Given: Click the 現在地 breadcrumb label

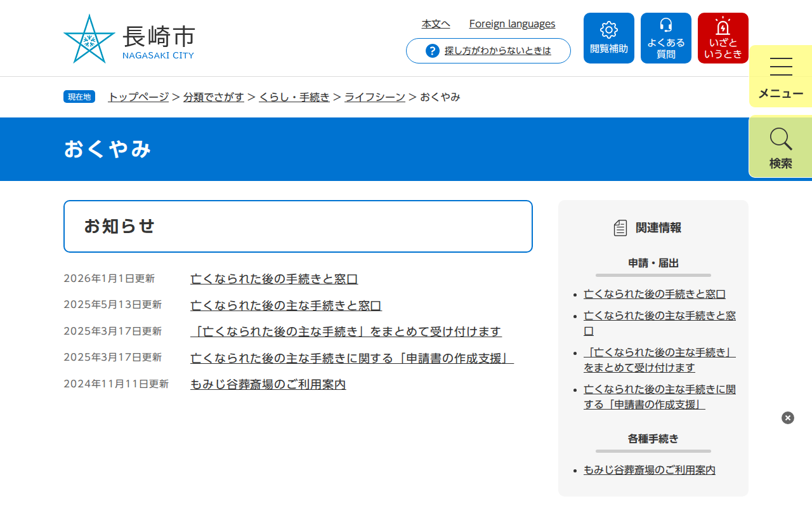Looking at the screenshot, I should click(x=79, y=97).
